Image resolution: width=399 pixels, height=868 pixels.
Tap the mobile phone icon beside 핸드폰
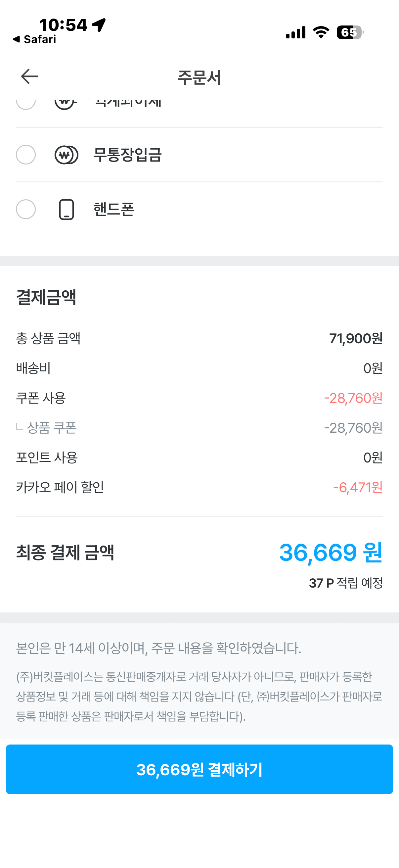(66, 210)
